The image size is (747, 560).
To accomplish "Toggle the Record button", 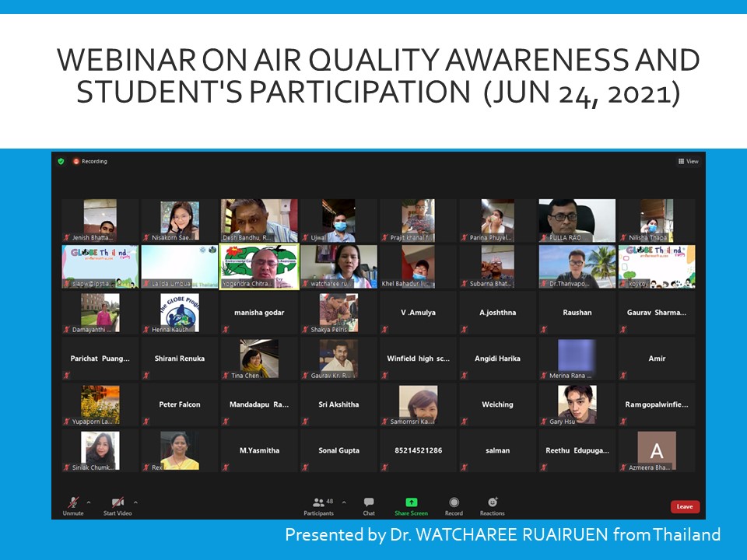I will 454,502.
